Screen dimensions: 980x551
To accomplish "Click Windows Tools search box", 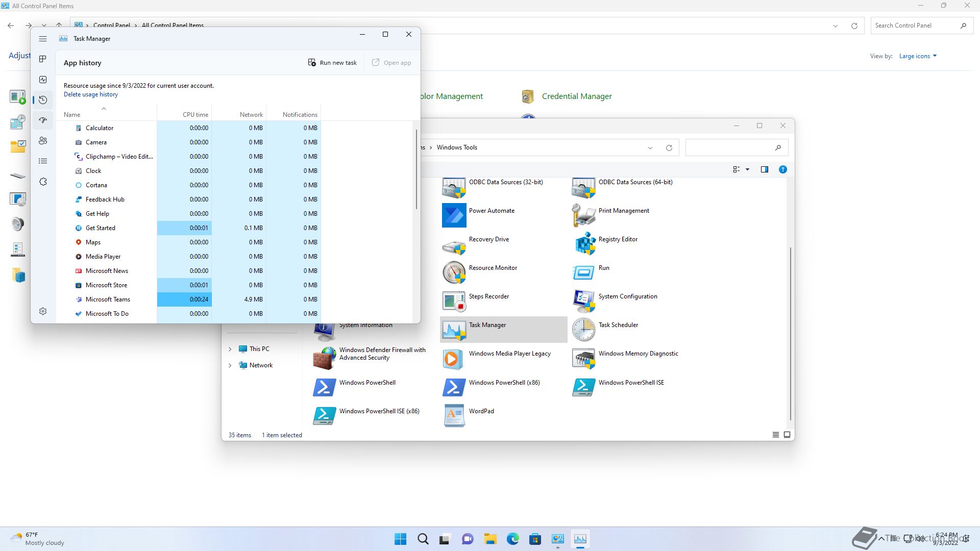I will 737,147.
